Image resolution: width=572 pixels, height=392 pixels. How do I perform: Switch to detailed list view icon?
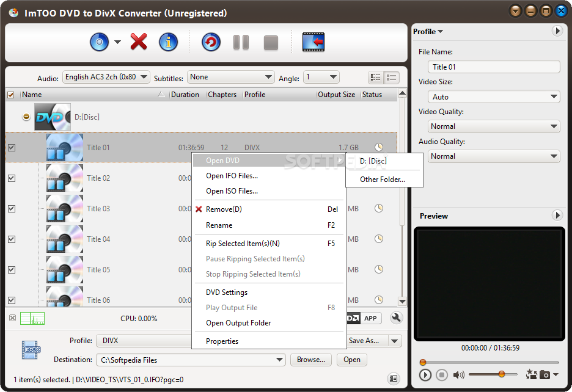pyautogui.click(x=392, y=78)
